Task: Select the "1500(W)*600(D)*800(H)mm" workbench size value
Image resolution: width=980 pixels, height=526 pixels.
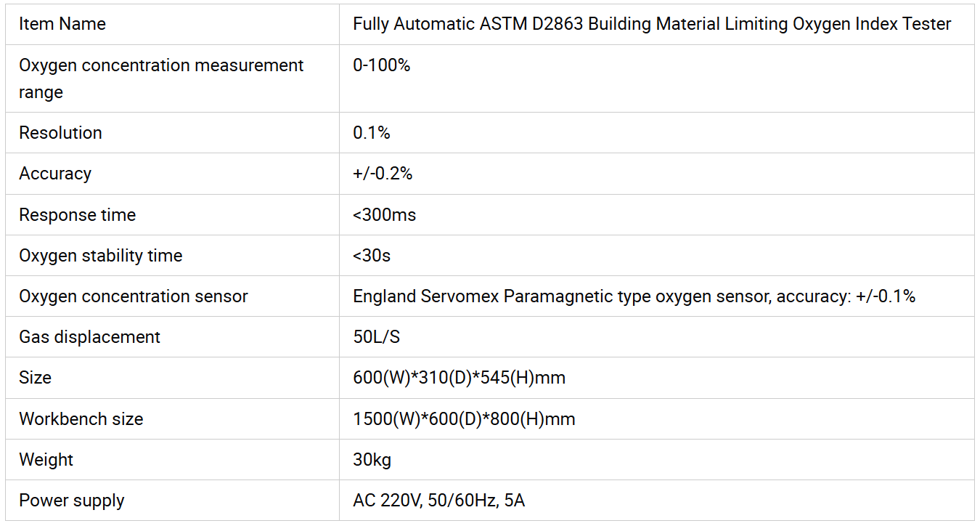Action: [464, 419]
